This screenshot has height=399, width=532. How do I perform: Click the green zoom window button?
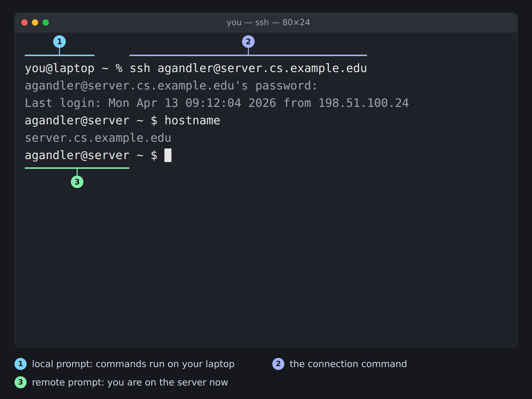[46, 22]
